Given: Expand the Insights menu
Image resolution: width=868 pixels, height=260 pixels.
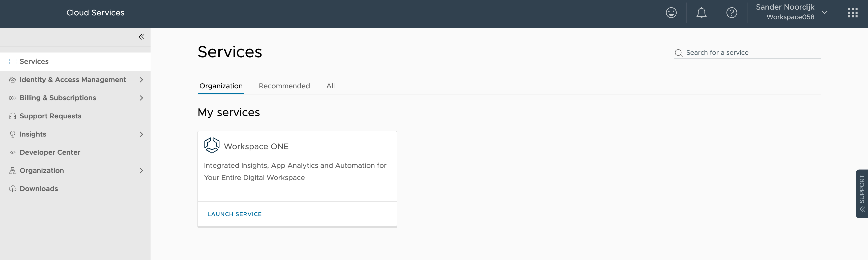Looking at the screenshot, I should click(141, 134).
